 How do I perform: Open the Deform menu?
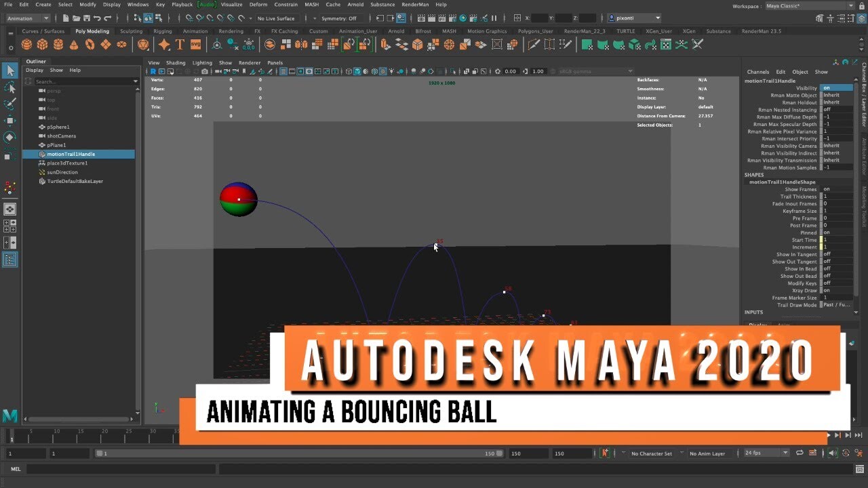pos(258,4)
